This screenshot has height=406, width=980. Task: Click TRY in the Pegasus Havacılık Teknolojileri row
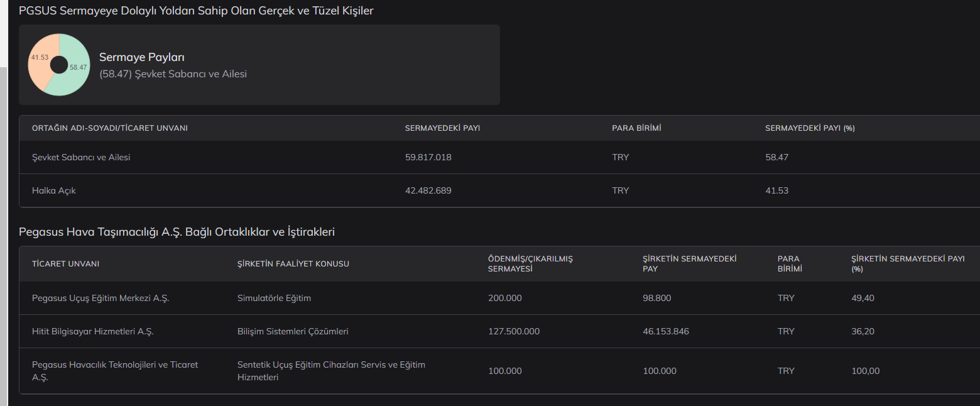[x=786, y=371]
